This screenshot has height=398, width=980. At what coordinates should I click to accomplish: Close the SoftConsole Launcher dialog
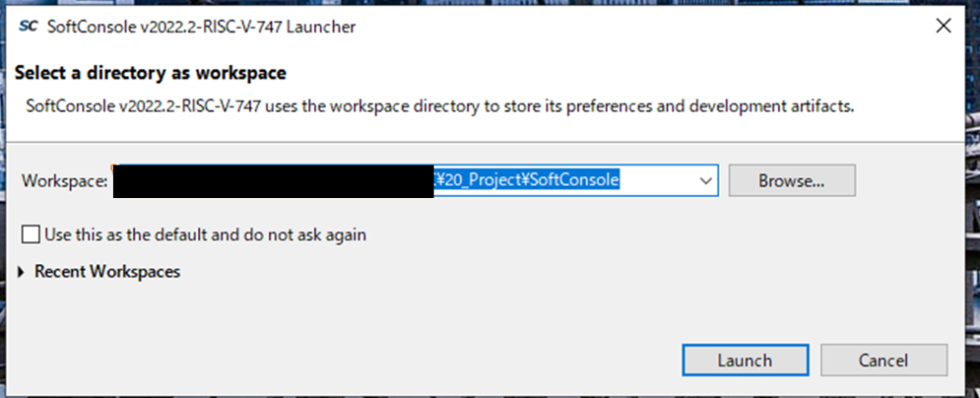coord(942,27)
